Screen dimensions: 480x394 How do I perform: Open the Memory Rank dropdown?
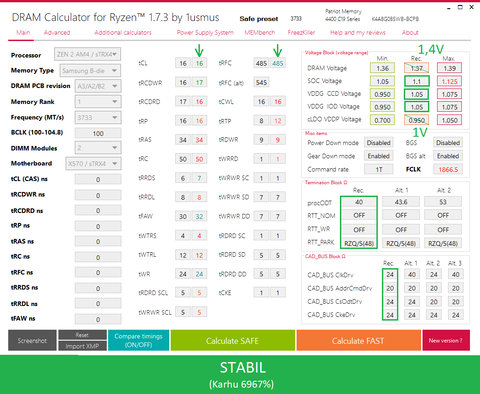98,101
